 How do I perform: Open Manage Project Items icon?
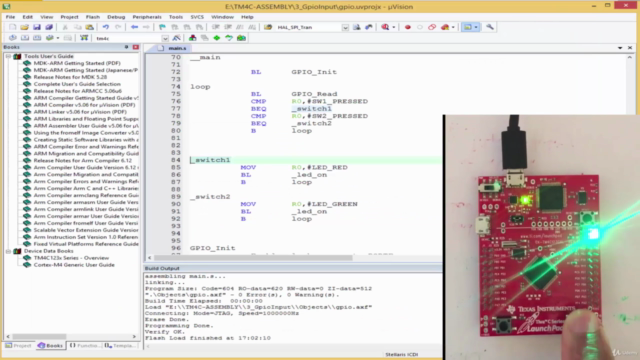pos(192,38)
